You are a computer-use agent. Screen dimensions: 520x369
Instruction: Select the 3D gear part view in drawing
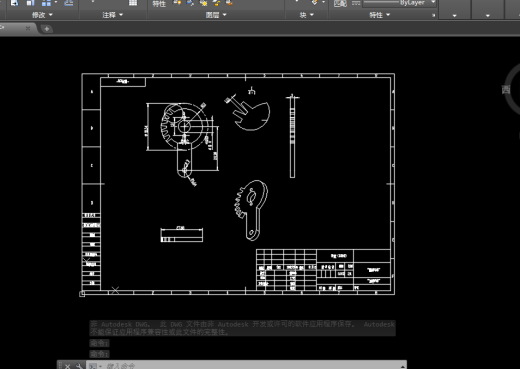click(x=251, y=210)
